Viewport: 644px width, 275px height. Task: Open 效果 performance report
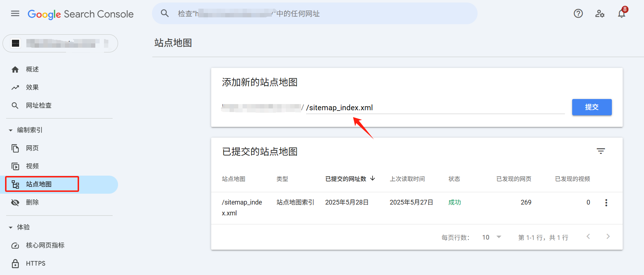tap(32, 87)
